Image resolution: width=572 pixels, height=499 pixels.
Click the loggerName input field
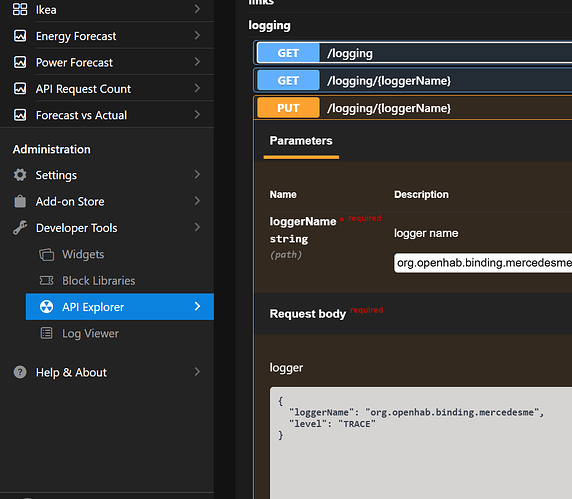click(483, 263)
